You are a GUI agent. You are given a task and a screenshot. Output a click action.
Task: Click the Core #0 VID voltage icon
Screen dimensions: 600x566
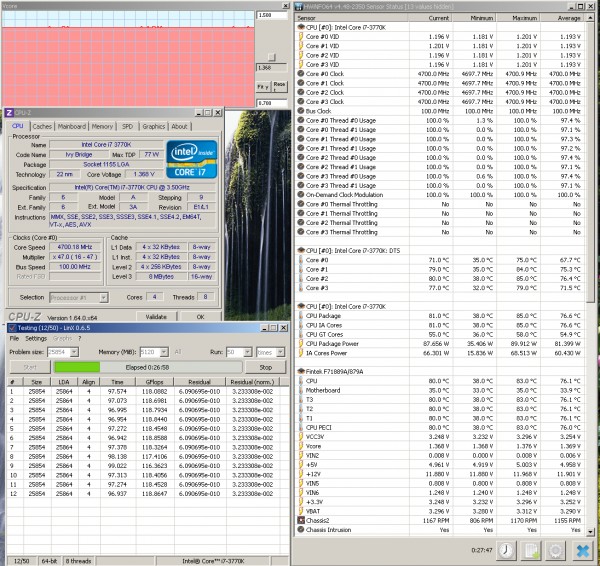(301, 37)
